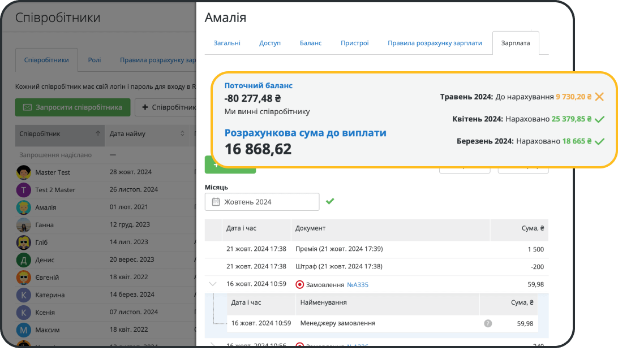Click the green checkmark beside Березень 2024
The height and width of the screenshot is (364, 618).
pos(600,141)
